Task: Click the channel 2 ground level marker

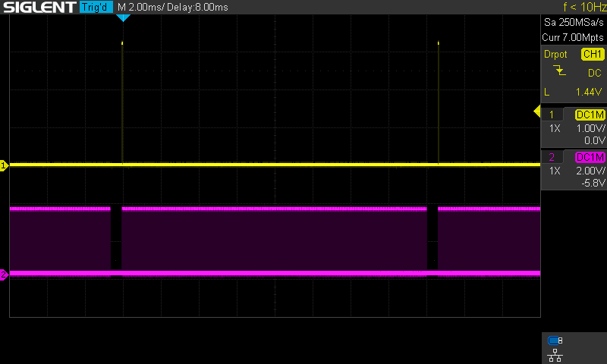Action: tap(4, 275)
